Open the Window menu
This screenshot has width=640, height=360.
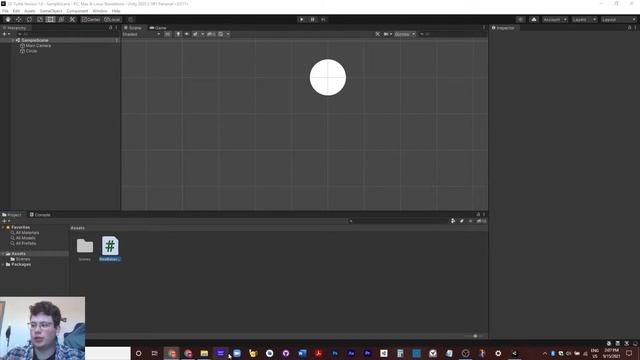pyautogui.click(x=100, y=11)
